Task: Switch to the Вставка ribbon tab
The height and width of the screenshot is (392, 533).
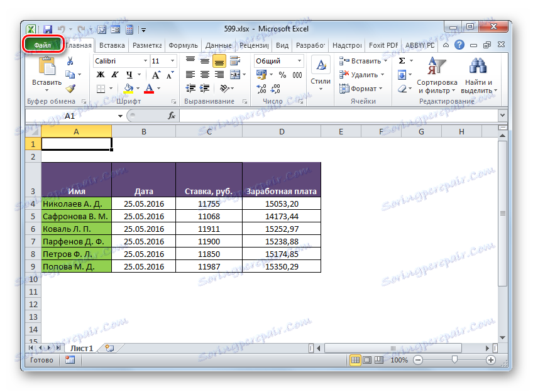Action: tap(112, 45)
